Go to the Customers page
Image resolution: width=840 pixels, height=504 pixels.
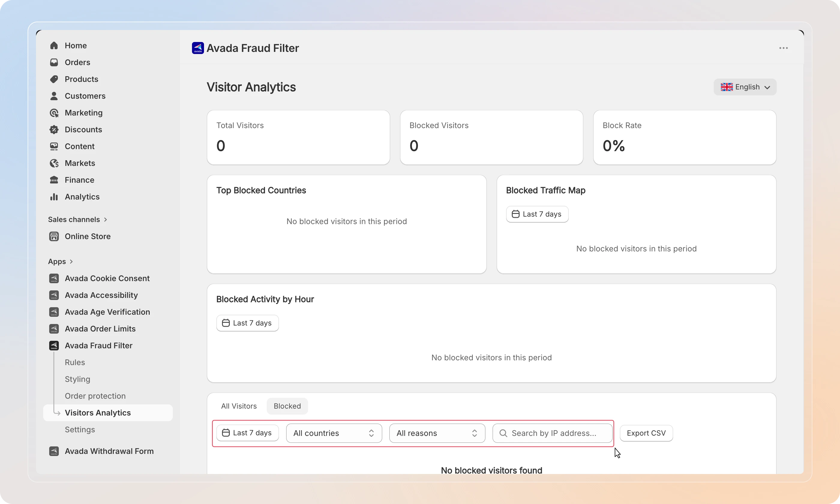coord(85,96)
